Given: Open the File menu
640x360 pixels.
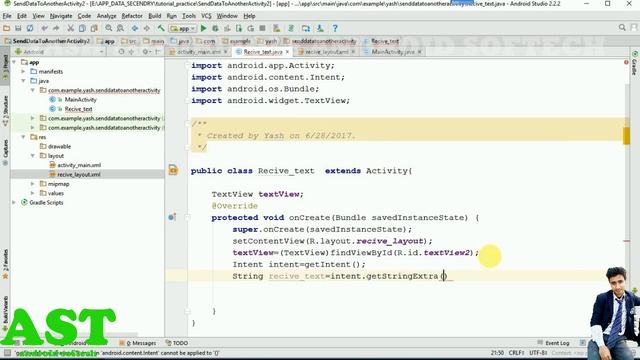Looking at the screenshot, I should coord(7,16).
